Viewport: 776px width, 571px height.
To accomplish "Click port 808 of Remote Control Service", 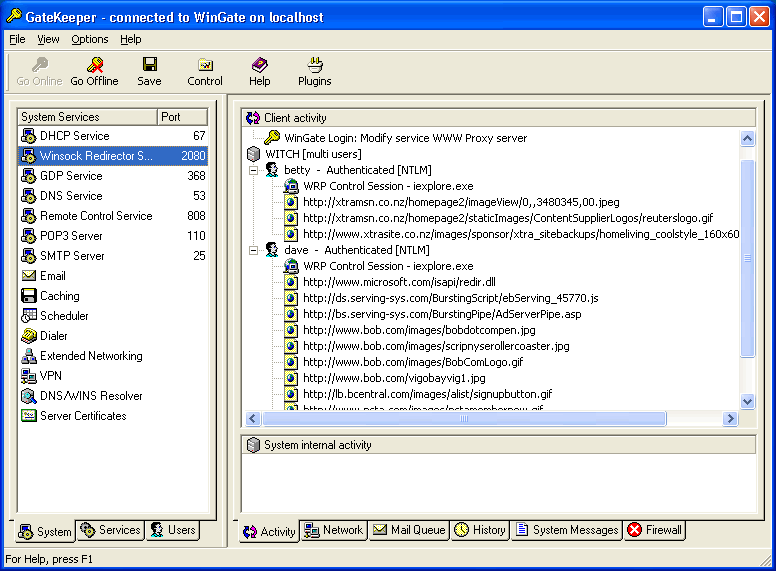I will coord(196,216).
